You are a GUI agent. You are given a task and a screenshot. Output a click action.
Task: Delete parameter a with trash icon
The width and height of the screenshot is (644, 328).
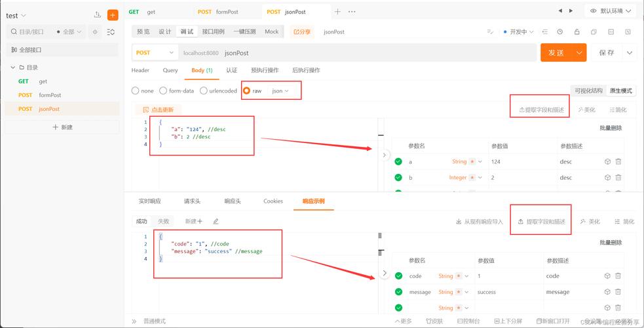618,161
